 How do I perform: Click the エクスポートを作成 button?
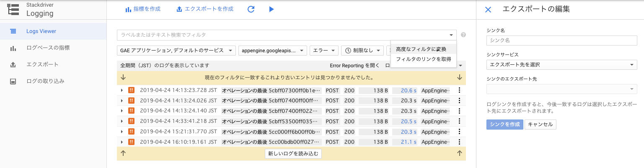tap(205, 9)
